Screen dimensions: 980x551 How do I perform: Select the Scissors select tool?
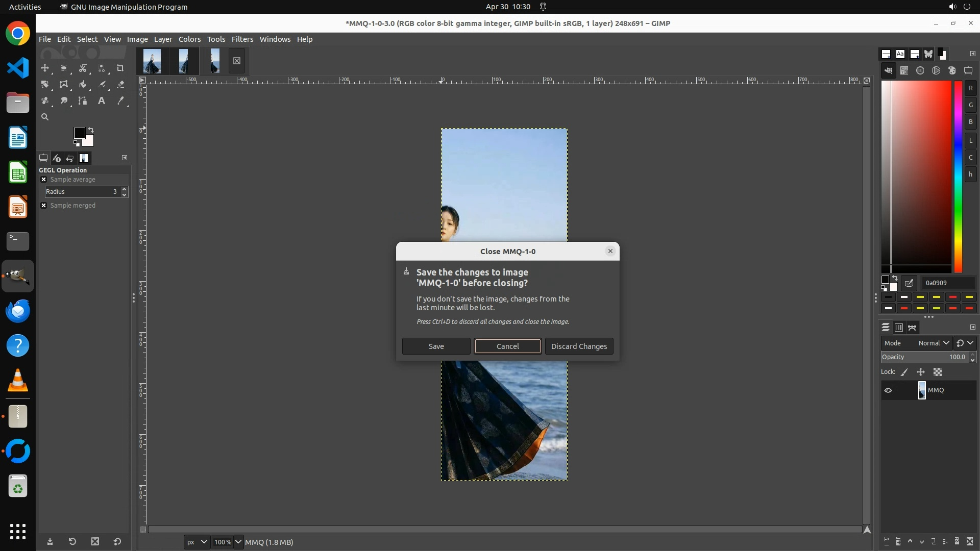pyautogui.click(x=83, y=68)
